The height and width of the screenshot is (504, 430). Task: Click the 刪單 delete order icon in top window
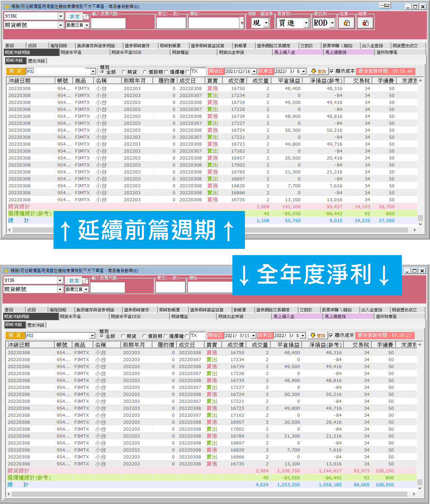click(x=365, y=23)
